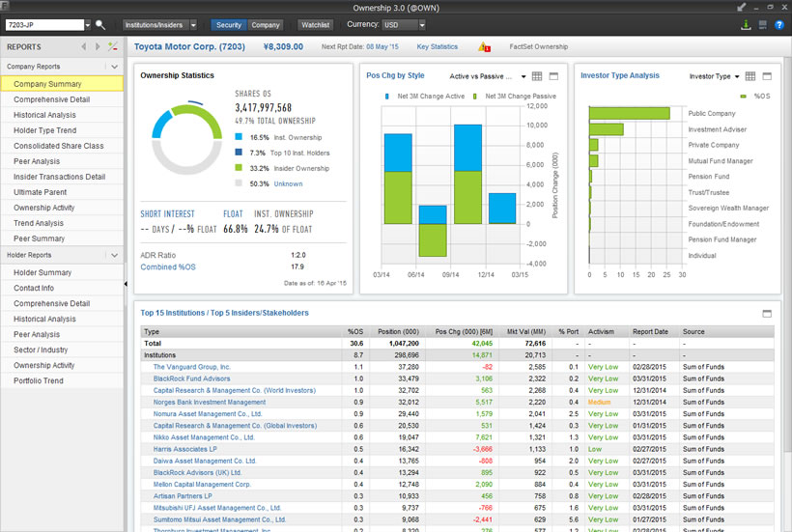Go to previous report with left arrow
This screenshot has width=792, height=532.
(x=83, y=46)
